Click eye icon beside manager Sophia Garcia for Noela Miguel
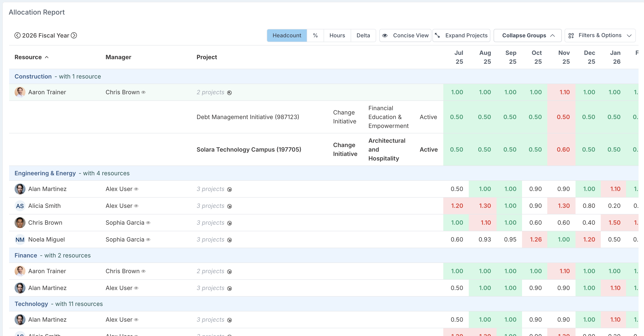Screen dimensions: 644x336 coord(148,239)
